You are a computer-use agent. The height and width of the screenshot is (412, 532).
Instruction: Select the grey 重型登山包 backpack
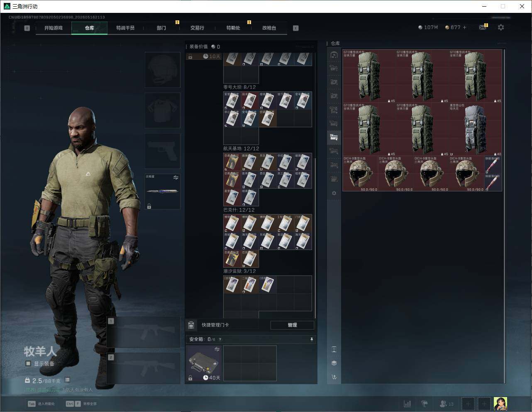476,129
